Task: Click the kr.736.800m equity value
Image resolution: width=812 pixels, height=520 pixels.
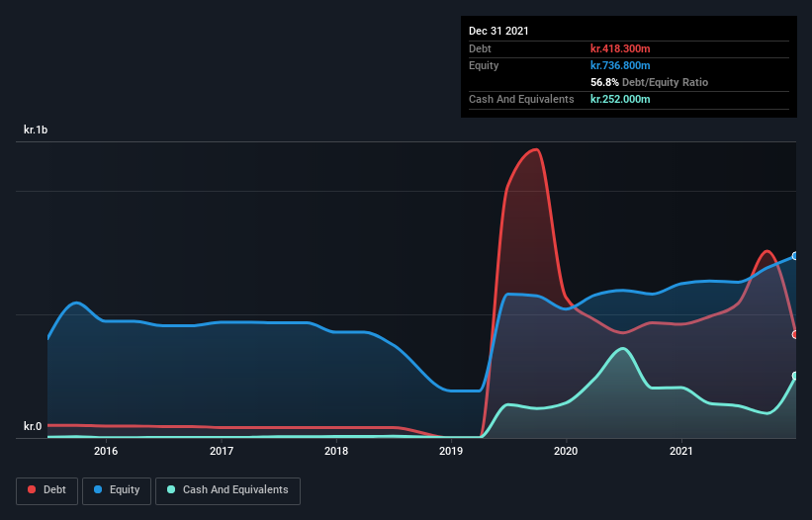Action: tap(620, 65)
